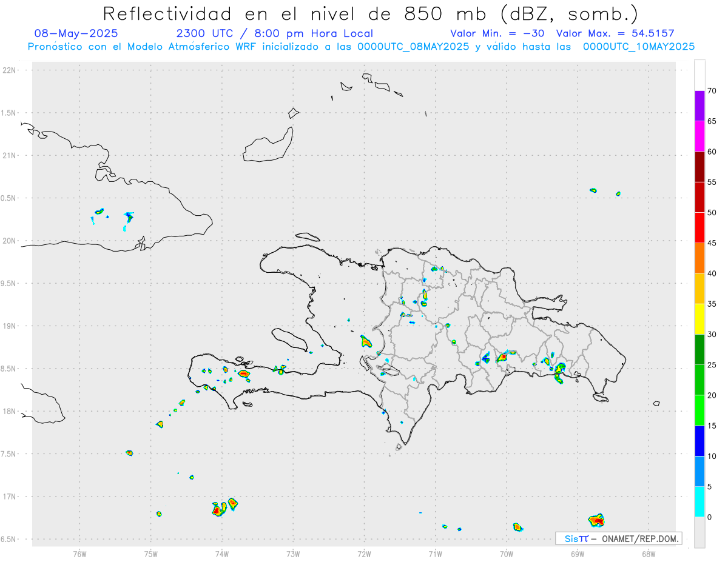Click the storm cell near 70W at the bottom edge
Image resolution: width=728 pixels, height=562 pixels.
click(517, 527)
